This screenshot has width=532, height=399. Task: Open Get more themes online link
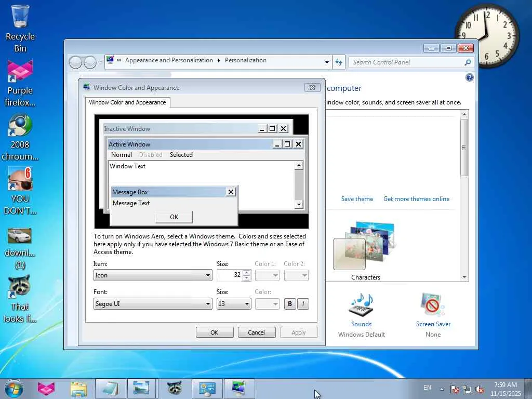[416, 199]
